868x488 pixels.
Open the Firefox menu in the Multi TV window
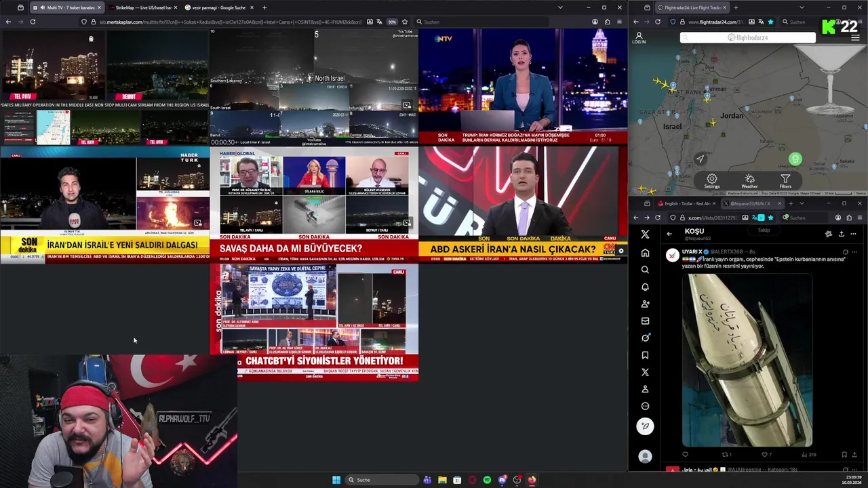click(618, 22)
